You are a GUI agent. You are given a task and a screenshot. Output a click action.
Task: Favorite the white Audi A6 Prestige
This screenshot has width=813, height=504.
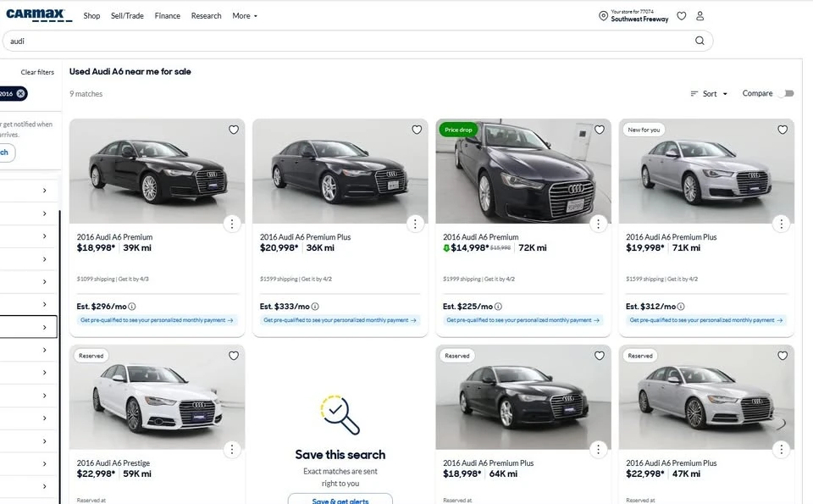coord(234,356)
